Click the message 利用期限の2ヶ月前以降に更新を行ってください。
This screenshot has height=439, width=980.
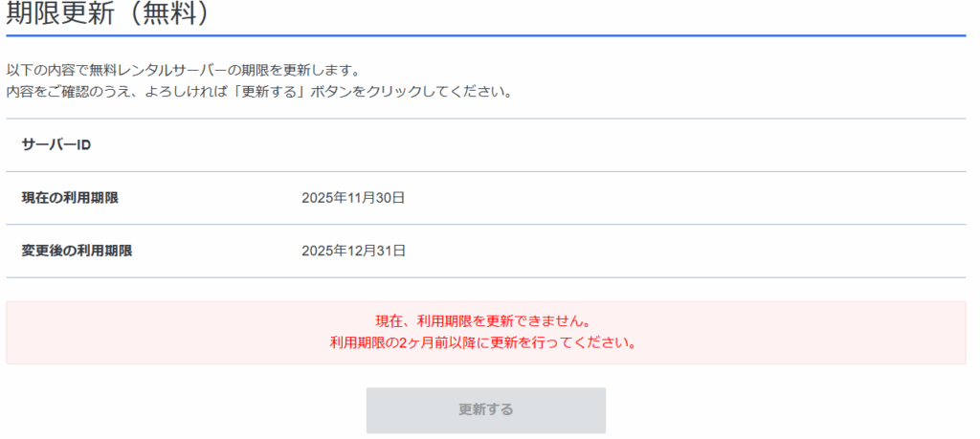[x=485, y=342]
